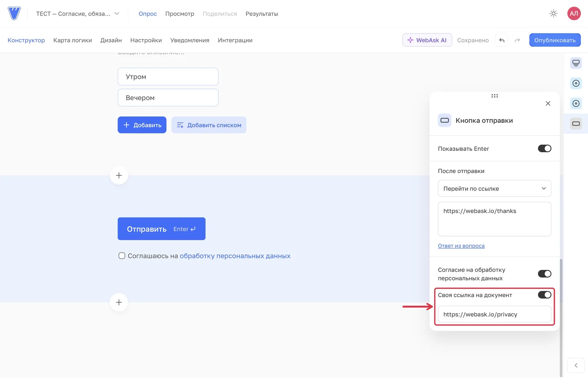The width and height of the screenshot is (588, 378).
Task: Open the Поделиться tab
Action: [220, 13]
